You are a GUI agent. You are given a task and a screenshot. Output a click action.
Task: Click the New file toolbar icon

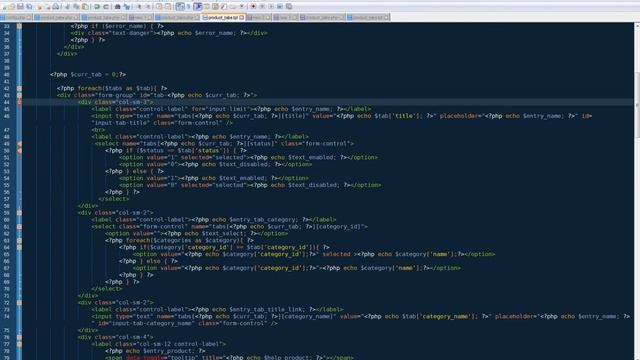(4, 7)
